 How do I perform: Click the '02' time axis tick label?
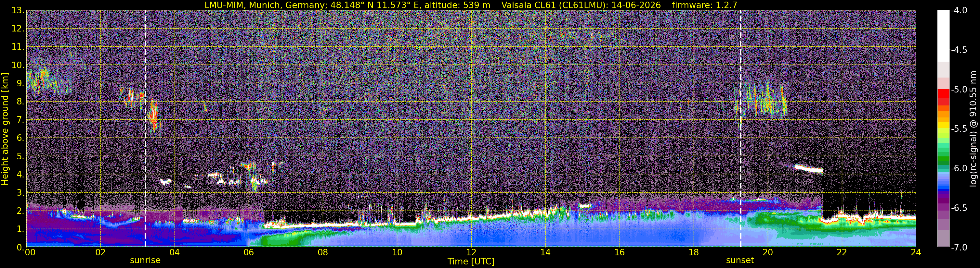(100, 252)
